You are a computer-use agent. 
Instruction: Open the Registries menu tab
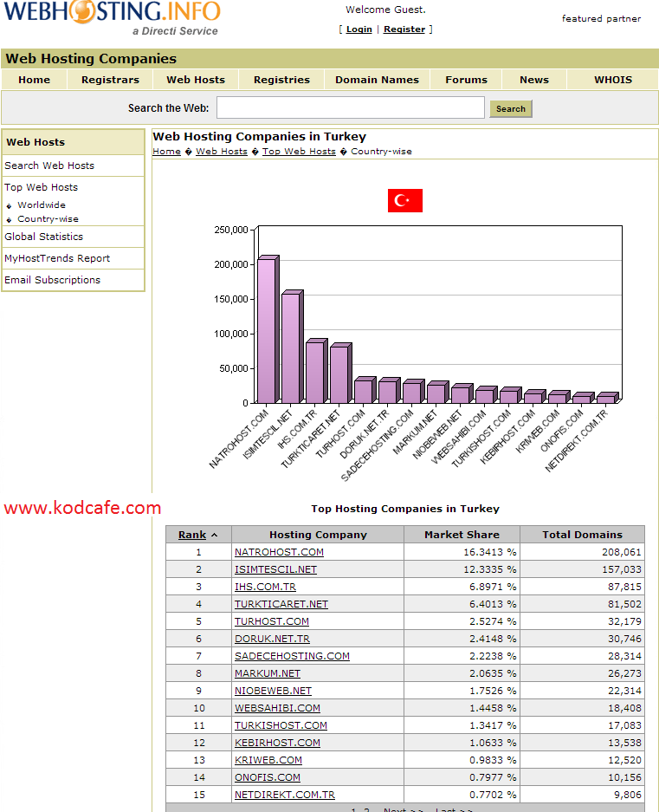[281, 80]
